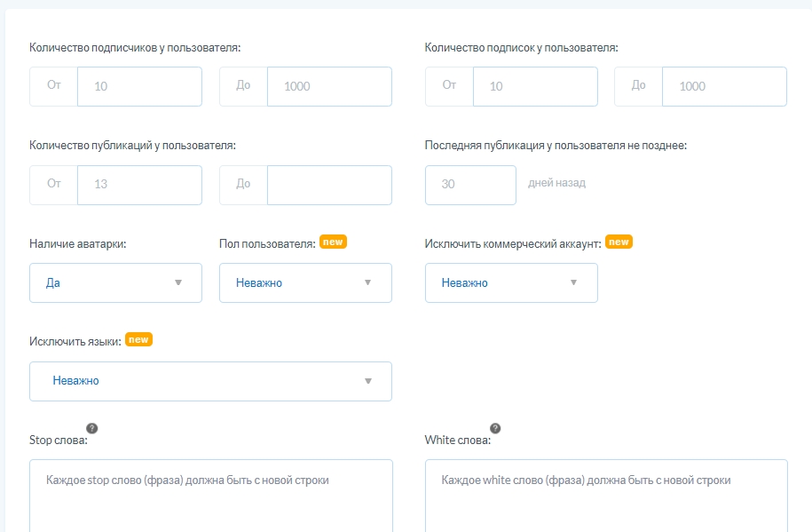Focus the minimum subscribers count field

point(139,86)
